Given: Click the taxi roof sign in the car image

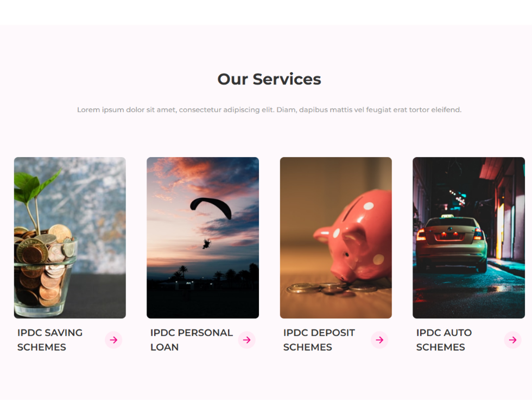Looking at the screenshot, I should (447, 216).
